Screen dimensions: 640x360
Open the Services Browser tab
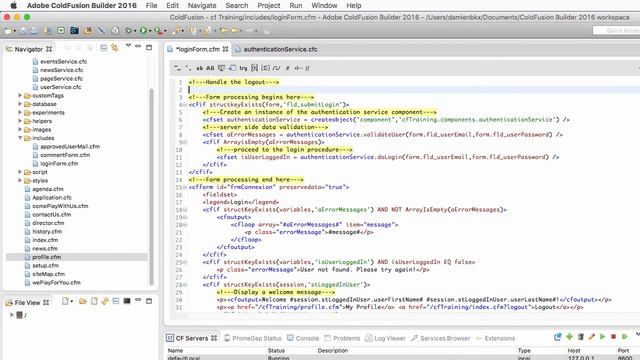440,338
